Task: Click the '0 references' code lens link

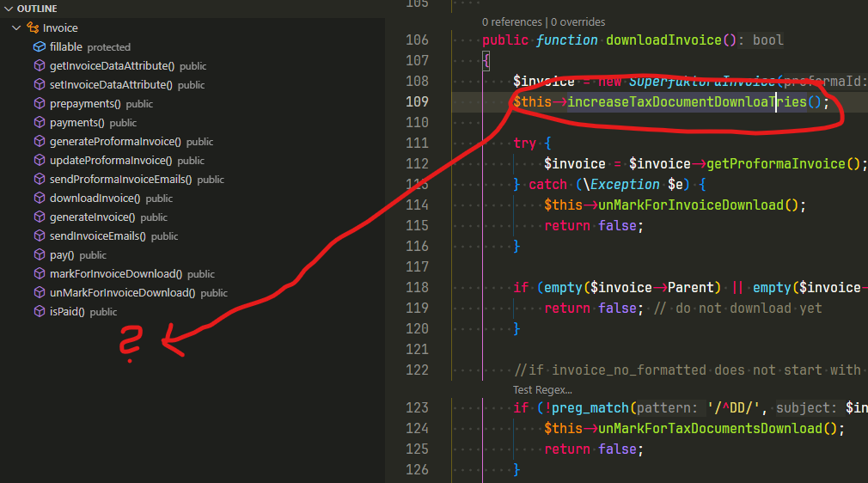Action: (x=511, y=21)
